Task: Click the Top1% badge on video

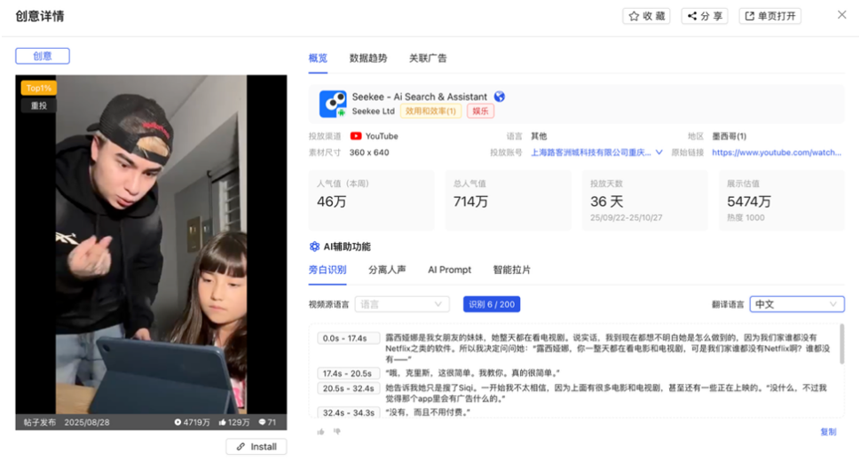Action: (x=39, y=88)
